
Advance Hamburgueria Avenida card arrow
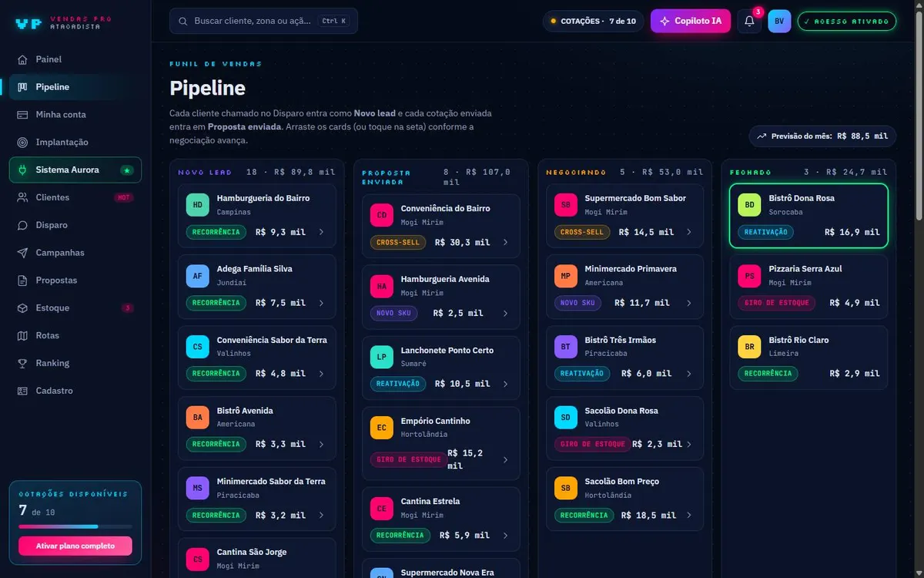coord(505,314)
